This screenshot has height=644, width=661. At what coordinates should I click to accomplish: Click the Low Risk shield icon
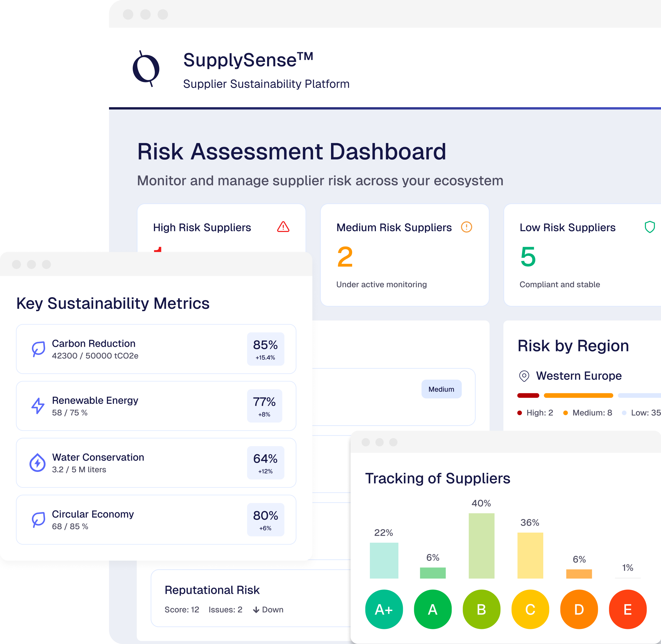click(x=649, y=227)
